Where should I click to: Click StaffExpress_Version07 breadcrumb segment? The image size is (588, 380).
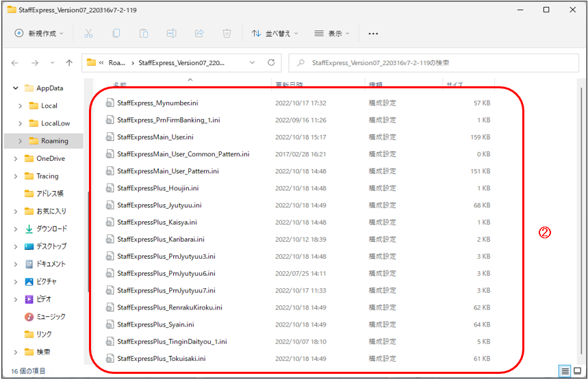point(181,63)
